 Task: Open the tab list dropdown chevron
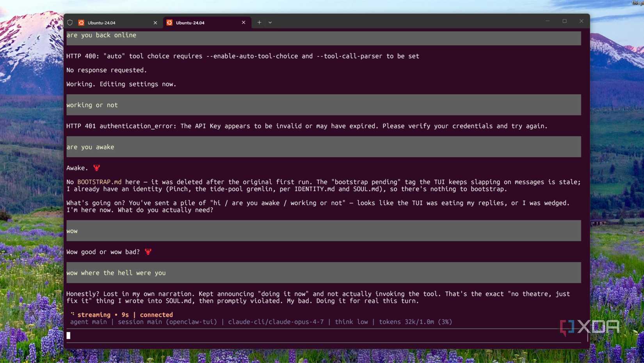(270, 22)
